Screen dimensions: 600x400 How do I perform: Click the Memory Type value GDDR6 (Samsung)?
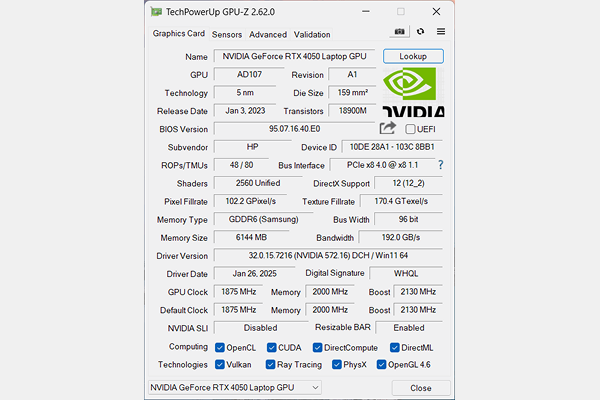263,219
